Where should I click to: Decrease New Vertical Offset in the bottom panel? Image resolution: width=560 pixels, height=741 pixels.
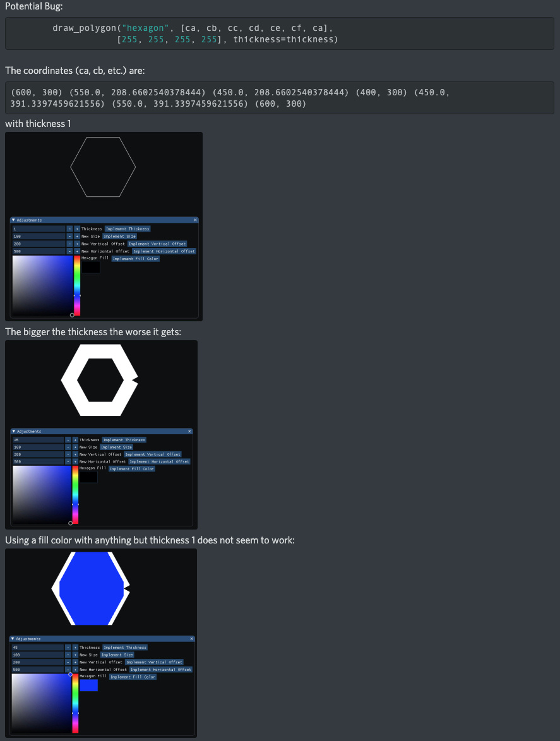click(68, 662)
